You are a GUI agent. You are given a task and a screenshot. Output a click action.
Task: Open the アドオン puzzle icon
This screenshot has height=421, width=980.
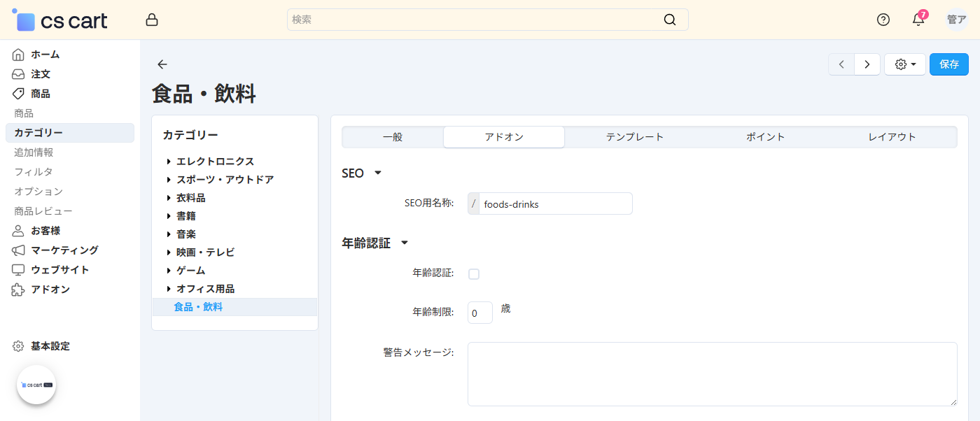coord(18,289)
